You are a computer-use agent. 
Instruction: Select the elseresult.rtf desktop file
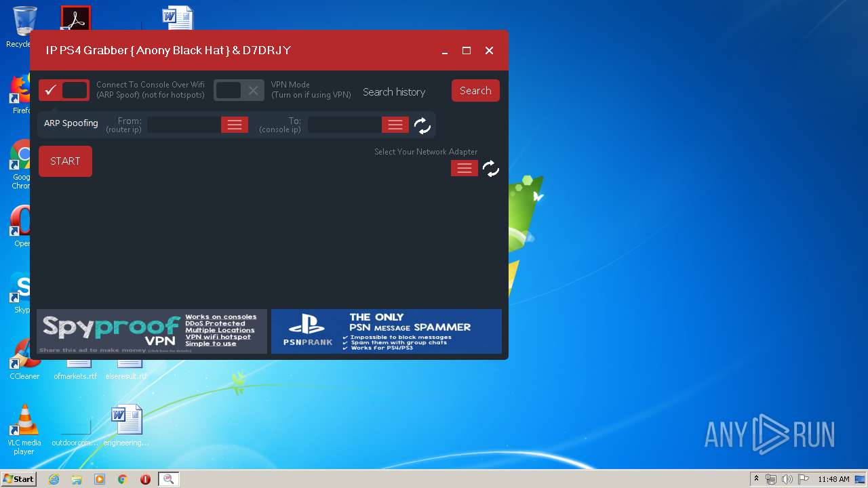(x=126, y=370)
